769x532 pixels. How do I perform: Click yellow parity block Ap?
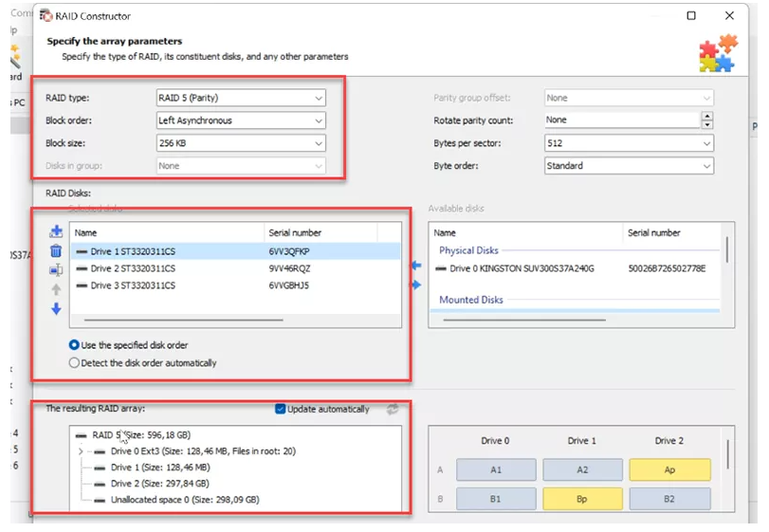click(670, 469)
